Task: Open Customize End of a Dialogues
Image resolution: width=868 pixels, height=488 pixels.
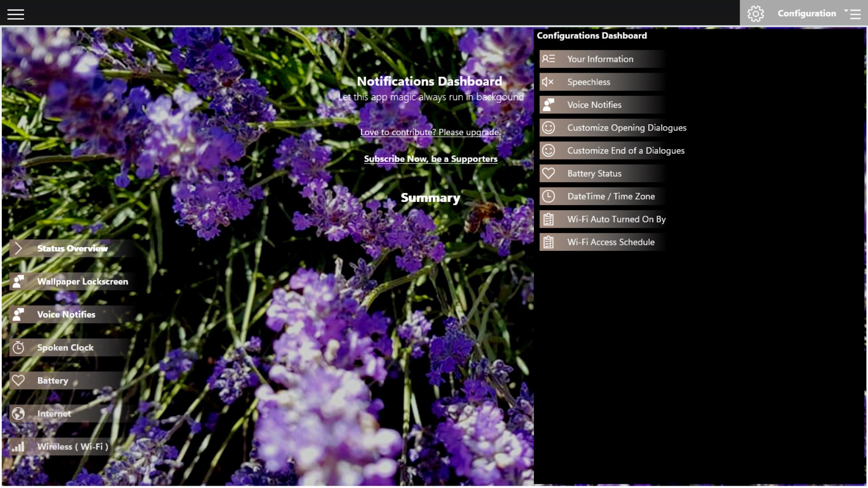Action: click(625, 150)
